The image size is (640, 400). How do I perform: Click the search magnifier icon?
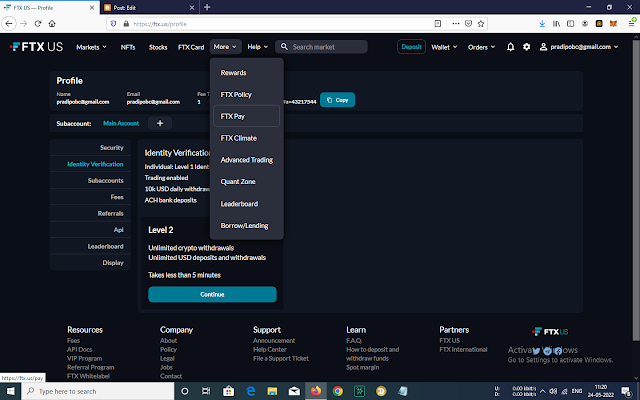tap(284, 47)
